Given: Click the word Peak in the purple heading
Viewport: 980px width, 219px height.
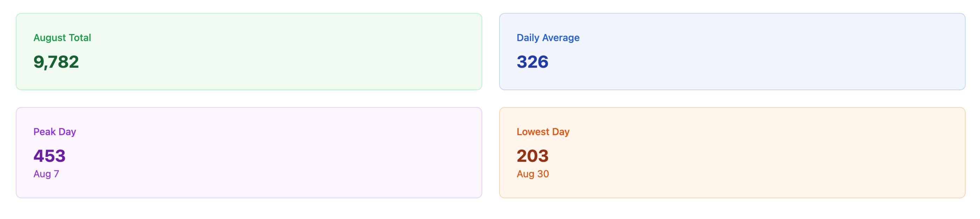Looking at the screenshot, I should click(x=45, y=132).
